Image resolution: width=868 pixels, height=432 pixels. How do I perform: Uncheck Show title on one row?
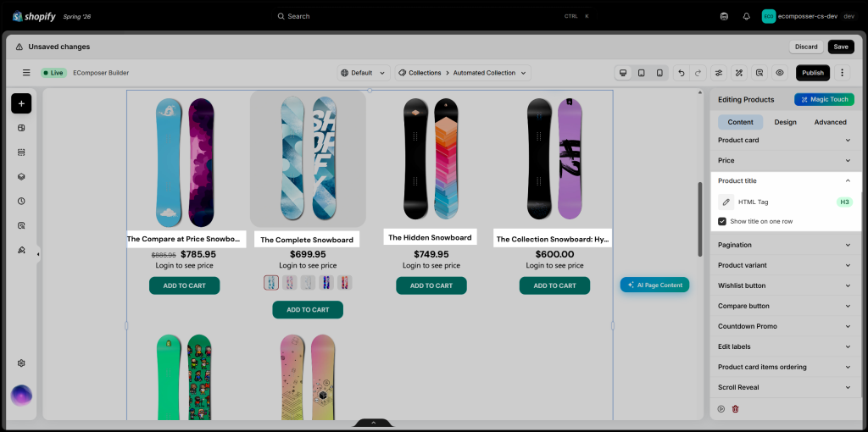[x=722, y=221]
